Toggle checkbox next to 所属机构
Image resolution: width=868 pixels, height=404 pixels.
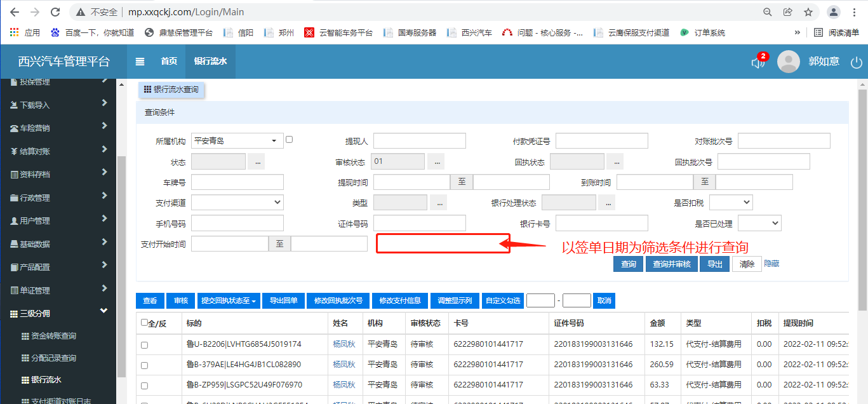[x=290, y=139]
